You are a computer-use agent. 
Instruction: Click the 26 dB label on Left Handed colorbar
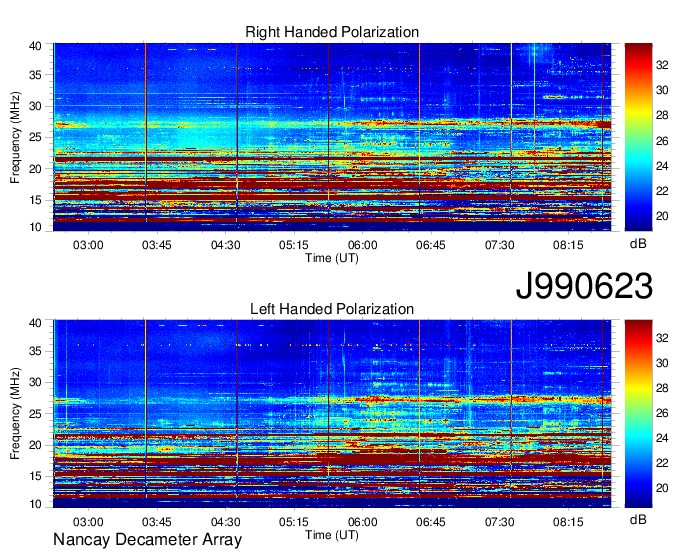(662, 413)
